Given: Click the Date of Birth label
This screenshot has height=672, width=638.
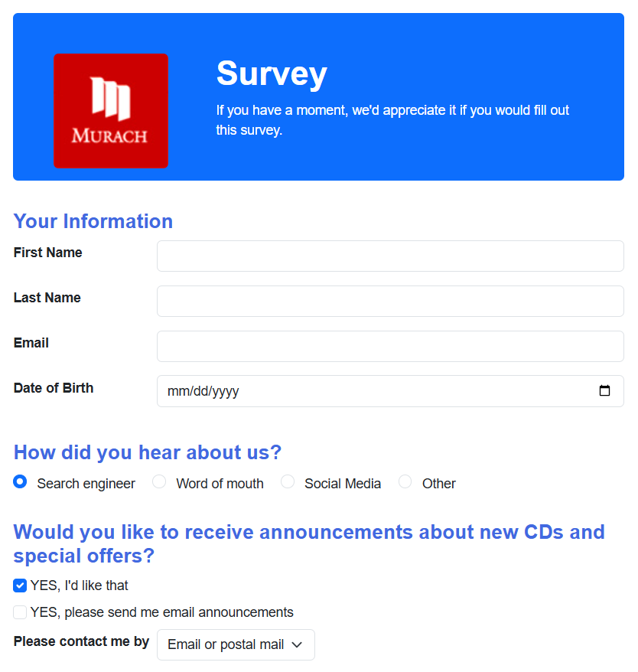Looking at the screenshot, I should [54, 388].
